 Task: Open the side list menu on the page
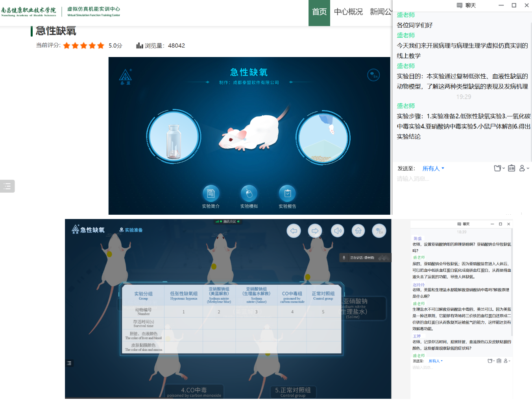[x=7, y=186]
